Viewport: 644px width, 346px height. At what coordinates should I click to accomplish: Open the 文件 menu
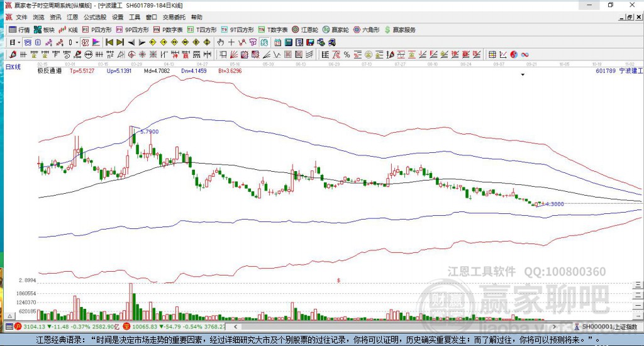pyautogui.click(x=21, y=17)
